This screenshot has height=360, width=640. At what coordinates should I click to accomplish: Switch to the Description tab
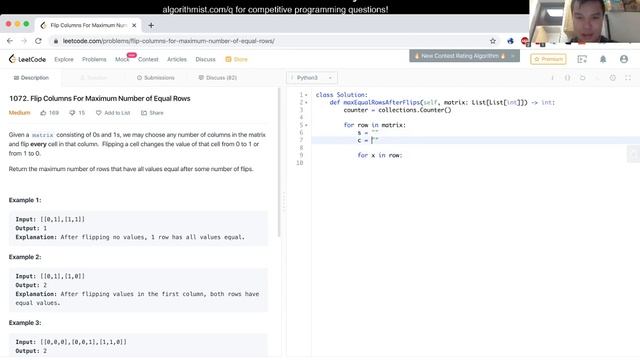[x=31, y=78]
